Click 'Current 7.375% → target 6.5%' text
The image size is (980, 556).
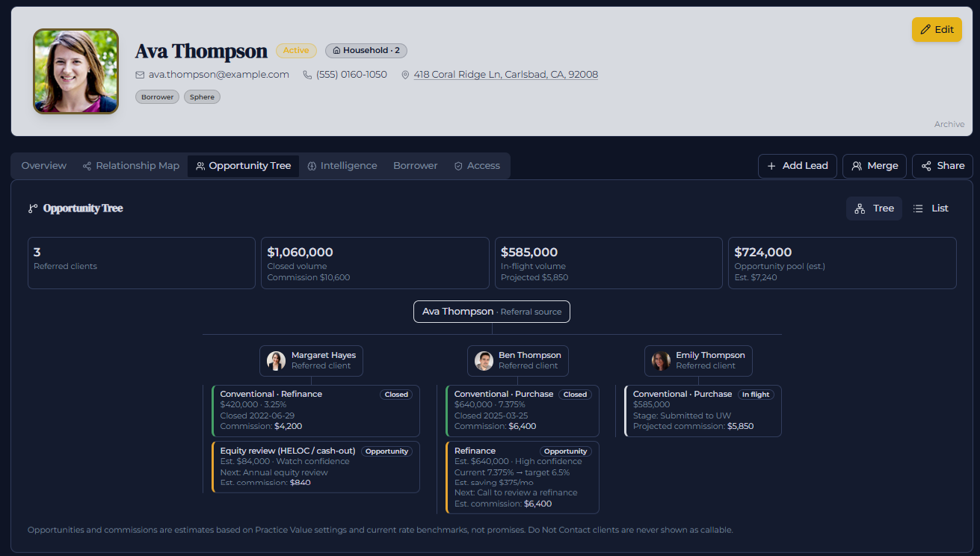[x=512, y=472]
